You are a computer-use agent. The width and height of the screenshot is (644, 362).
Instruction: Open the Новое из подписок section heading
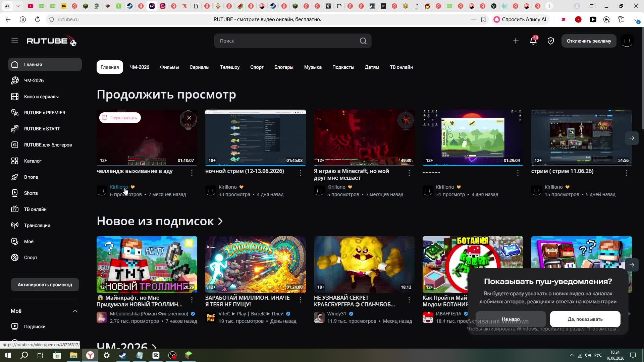160,221
